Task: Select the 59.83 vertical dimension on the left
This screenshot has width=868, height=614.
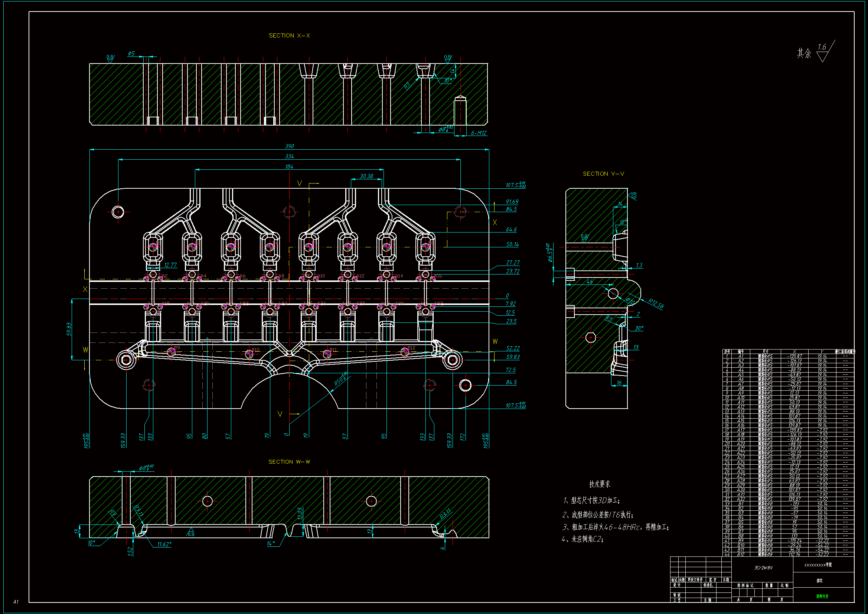Action: (x=69, y=329)
